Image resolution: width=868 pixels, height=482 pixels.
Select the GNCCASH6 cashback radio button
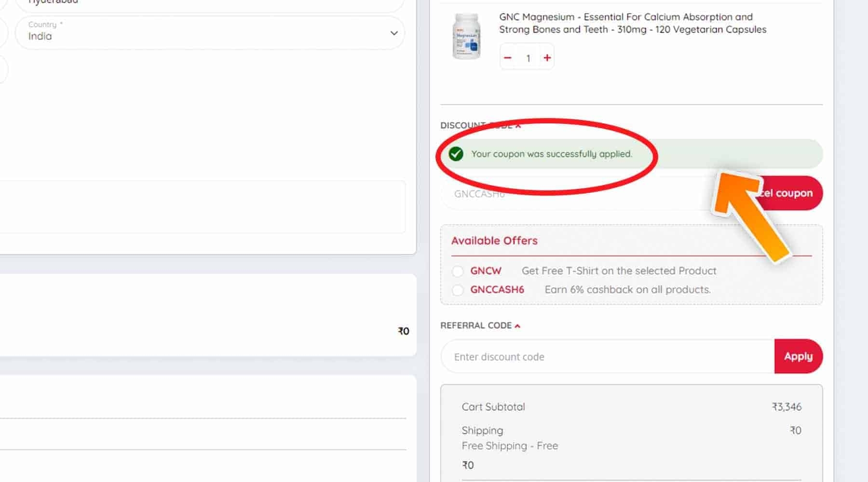(x=458, y=290)
